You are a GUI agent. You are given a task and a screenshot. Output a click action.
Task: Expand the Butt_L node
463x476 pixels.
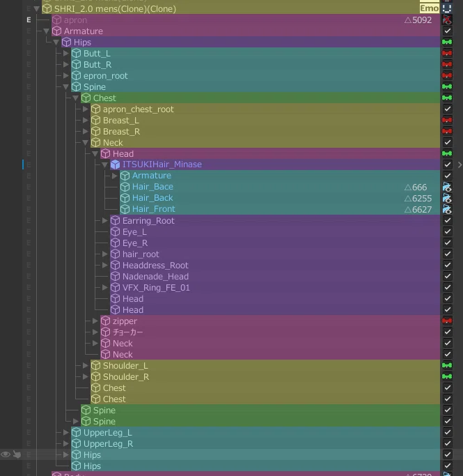pos(66,54)
